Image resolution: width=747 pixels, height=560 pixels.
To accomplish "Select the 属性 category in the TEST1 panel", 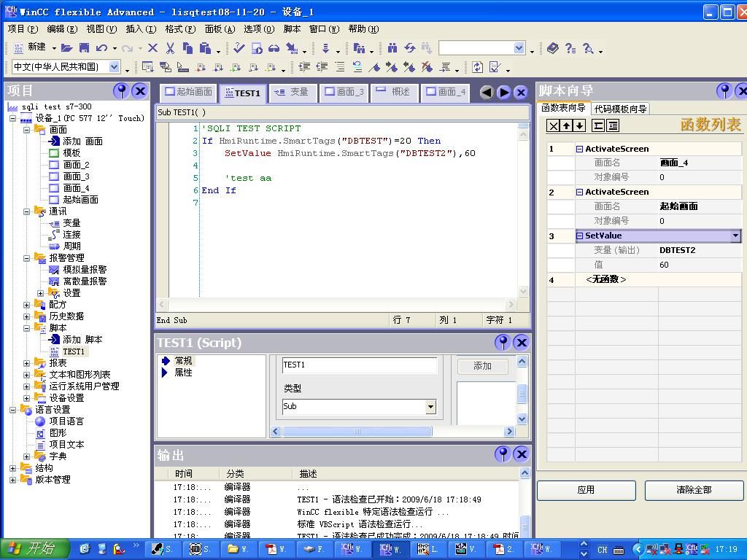I will 183,373.
